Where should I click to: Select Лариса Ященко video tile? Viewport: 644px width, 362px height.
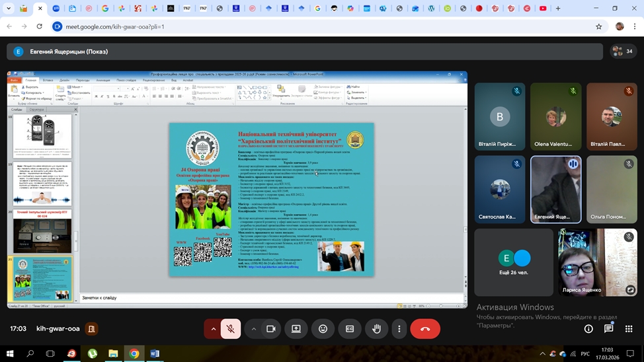point(597,262)
